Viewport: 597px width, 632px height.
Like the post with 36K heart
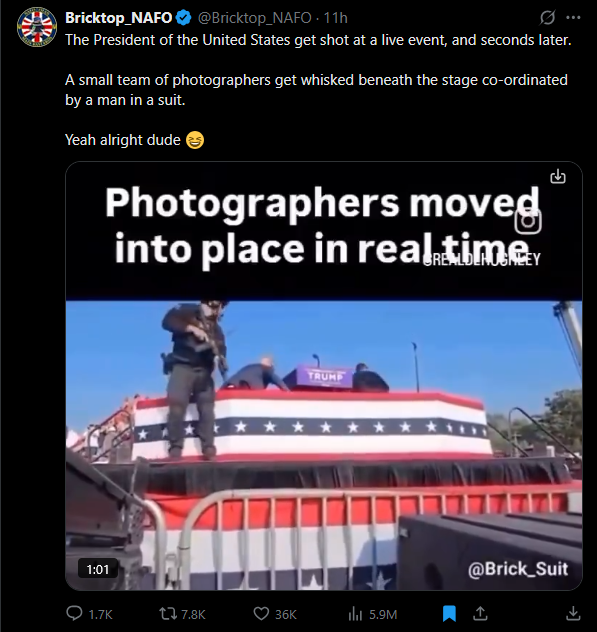point(275,614)
